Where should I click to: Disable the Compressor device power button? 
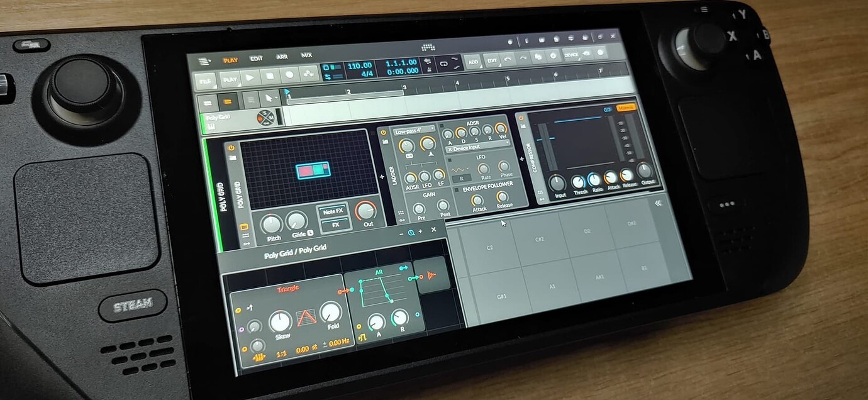(521, 117)
